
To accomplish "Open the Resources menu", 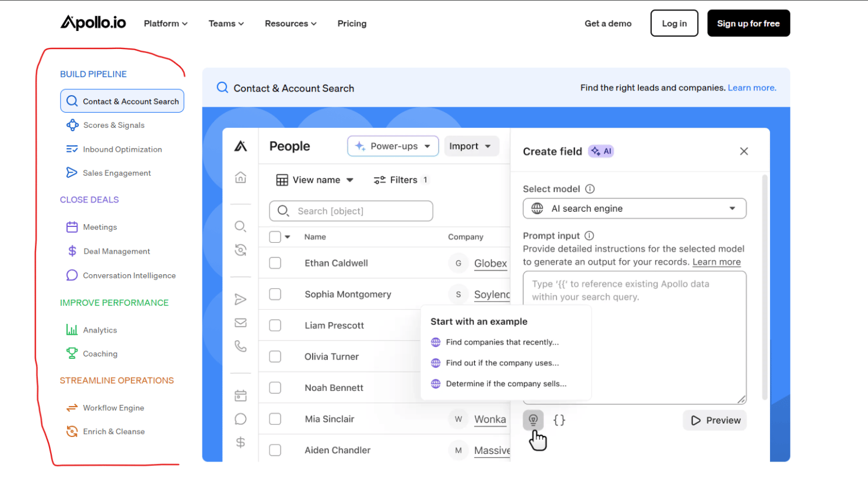I will [x=290, y=23].
